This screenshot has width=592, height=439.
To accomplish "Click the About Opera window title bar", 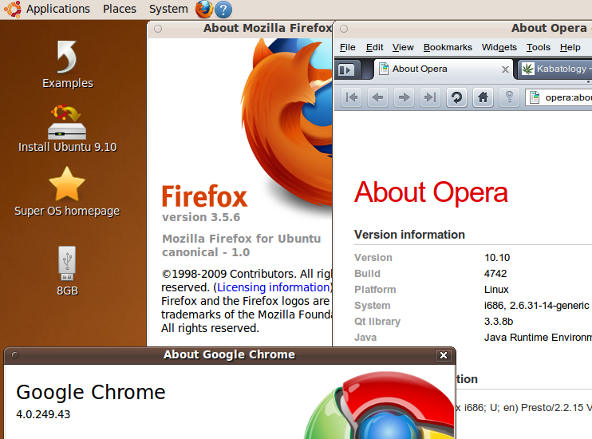I will (x=463, y=29).
